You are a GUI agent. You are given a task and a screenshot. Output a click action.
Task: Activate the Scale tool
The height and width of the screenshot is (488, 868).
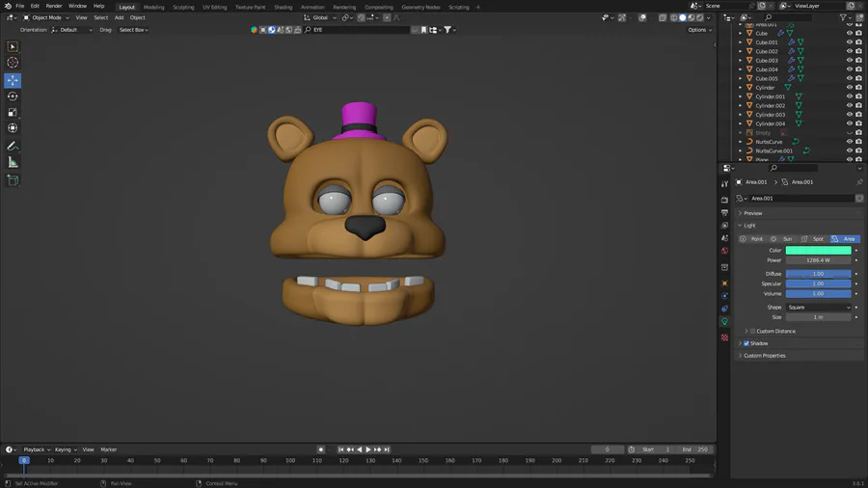(13, 112)
